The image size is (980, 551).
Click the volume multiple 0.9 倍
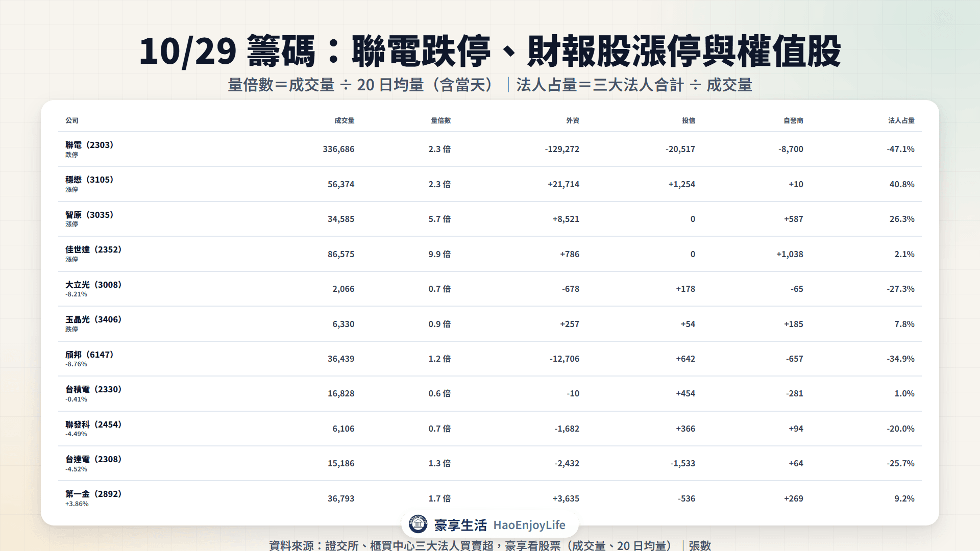click(x=439, y=324)
